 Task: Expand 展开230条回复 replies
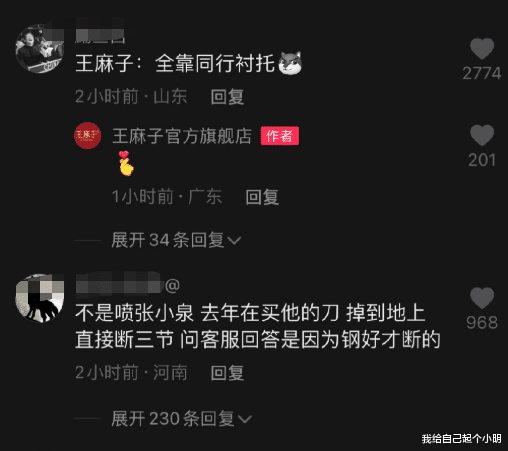181,418
